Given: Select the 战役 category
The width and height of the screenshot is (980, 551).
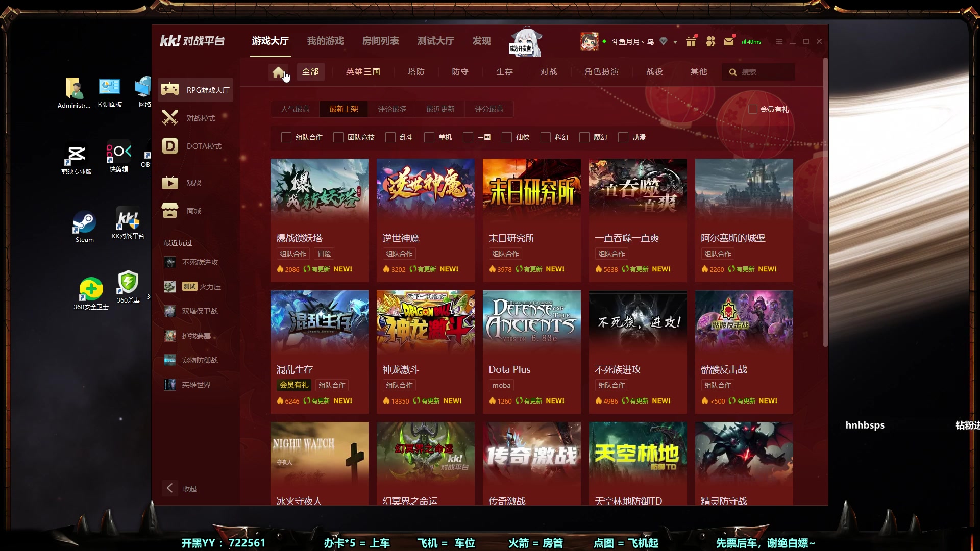Looking at the screenshot, I should click(654, 72).
